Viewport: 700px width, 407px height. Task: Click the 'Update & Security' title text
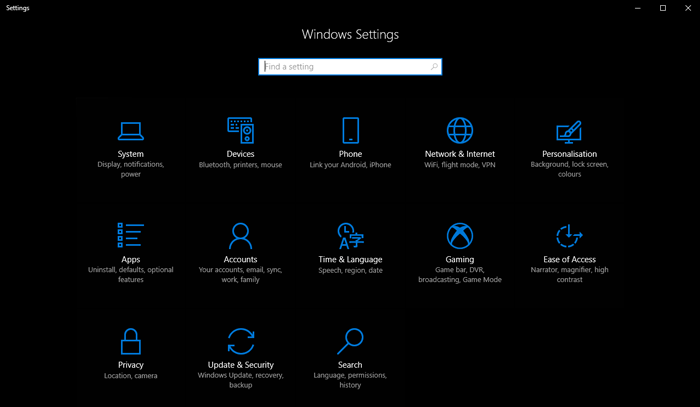[x=241, y=365]
